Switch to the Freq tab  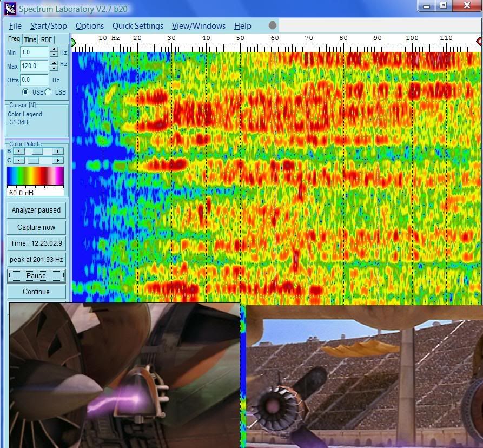[14, 39]
